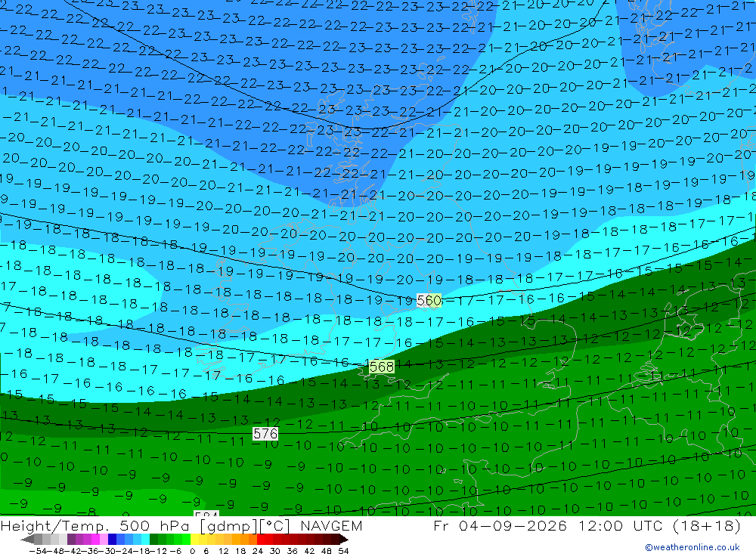
Task: Select the magenta -36 degree legend swatch
Action: click(x=95, y=540)
